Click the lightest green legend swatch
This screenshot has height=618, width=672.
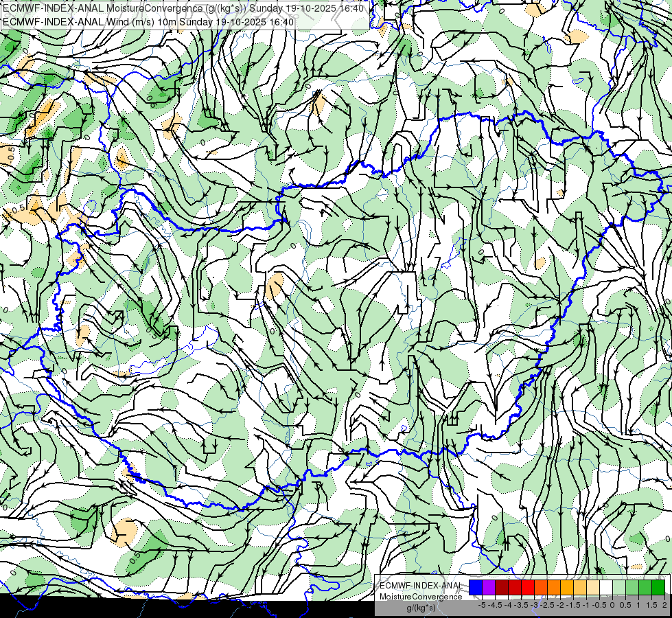pos(619,588)
